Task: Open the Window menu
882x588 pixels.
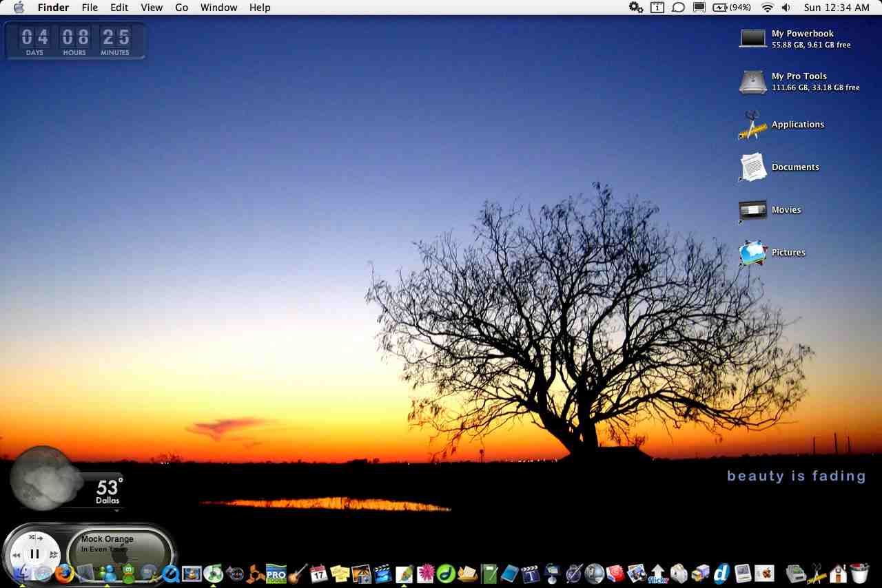Action: [218, 8]
